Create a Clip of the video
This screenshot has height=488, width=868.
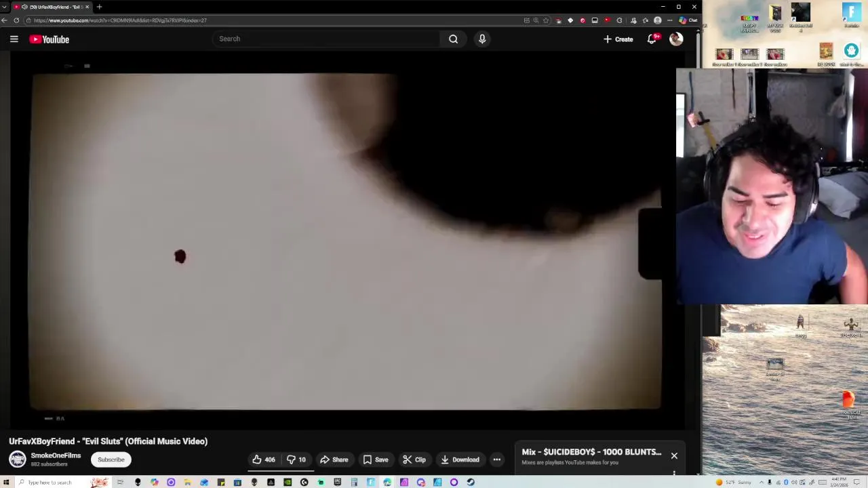[414, 460]
